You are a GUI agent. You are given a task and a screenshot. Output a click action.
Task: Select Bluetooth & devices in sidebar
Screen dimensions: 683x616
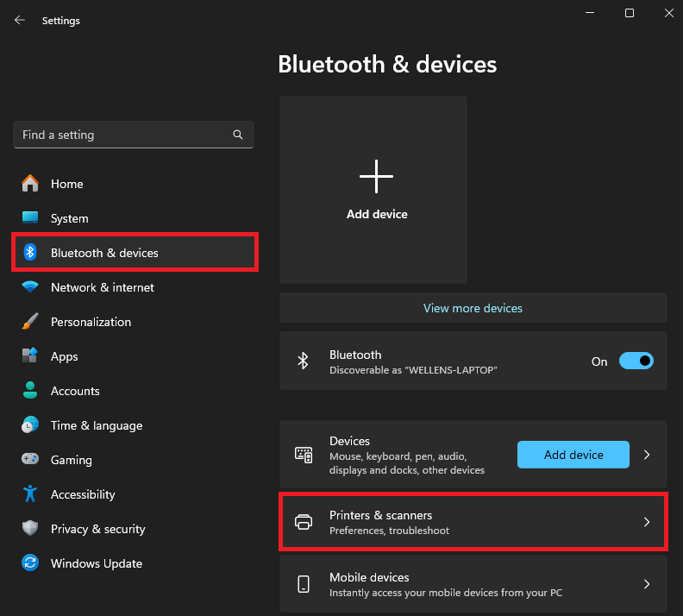[x=134, y=253]
